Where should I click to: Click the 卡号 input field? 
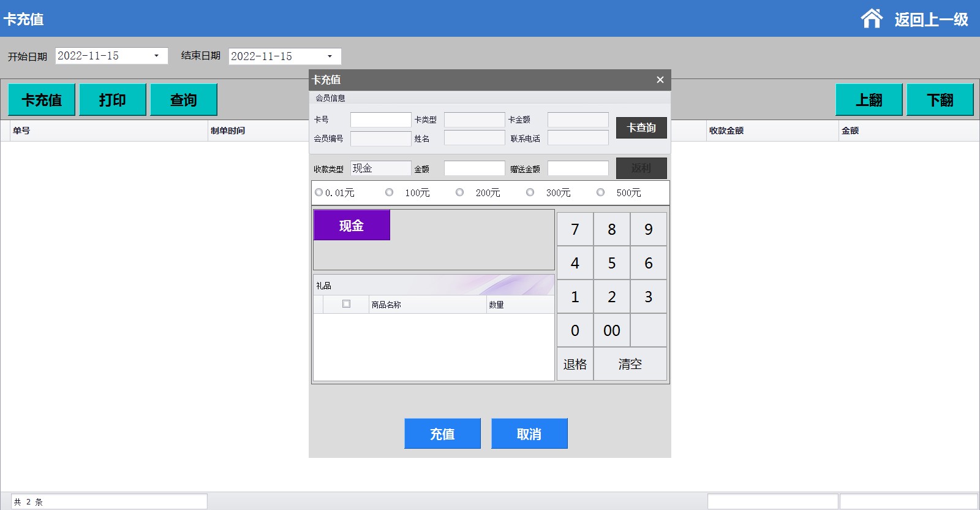tap(380, 120)
